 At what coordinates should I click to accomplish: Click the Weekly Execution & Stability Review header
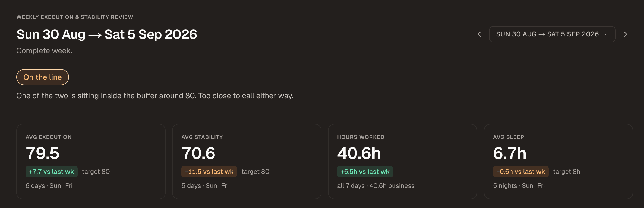pos(75,17)
